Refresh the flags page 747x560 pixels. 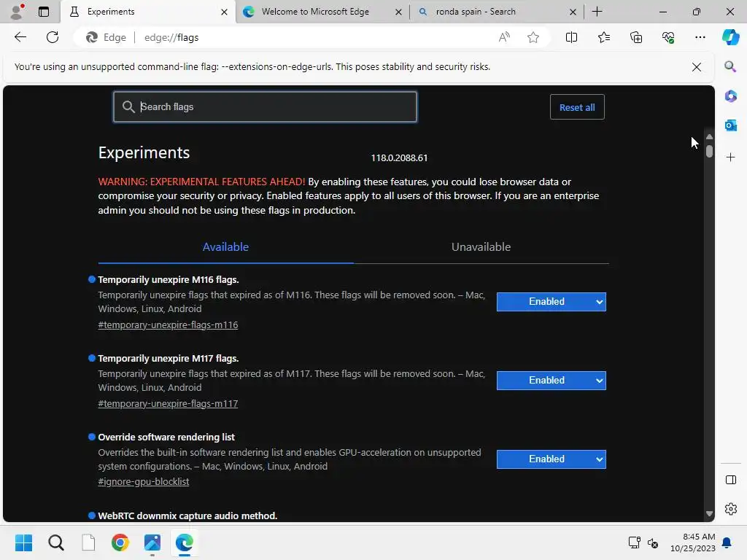[x=53, y=37]
